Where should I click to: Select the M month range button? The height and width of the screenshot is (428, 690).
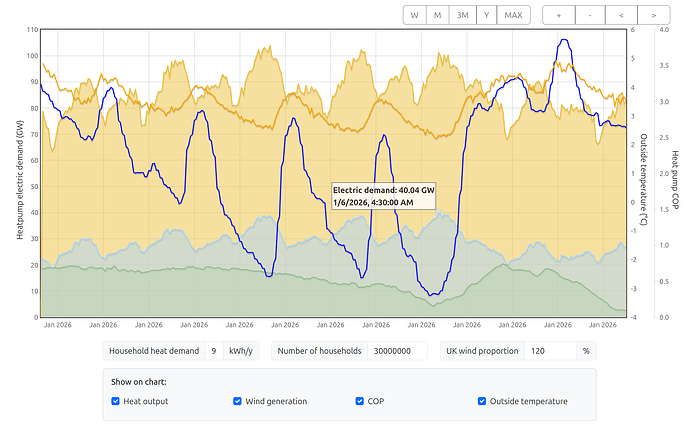(438, 15)
